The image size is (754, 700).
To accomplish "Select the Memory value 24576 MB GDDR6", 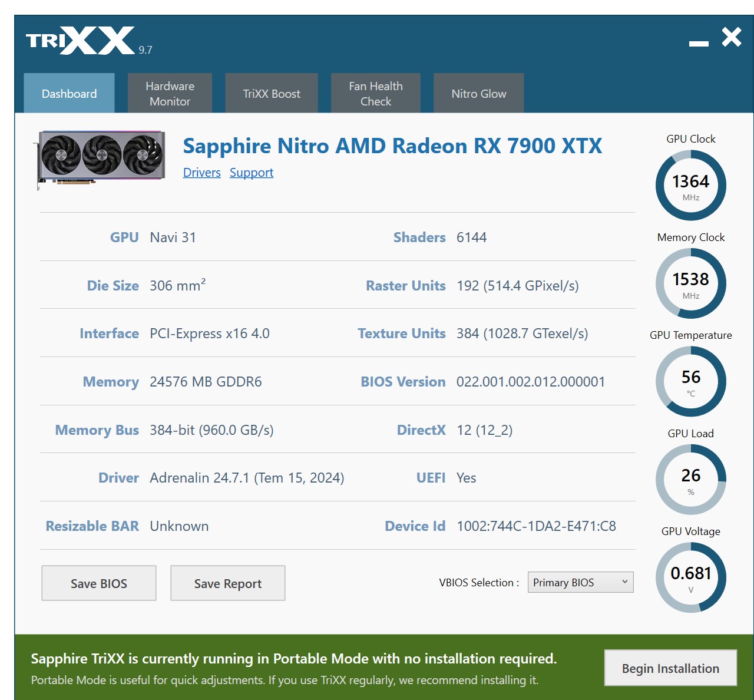I will (x=206, y=382).
